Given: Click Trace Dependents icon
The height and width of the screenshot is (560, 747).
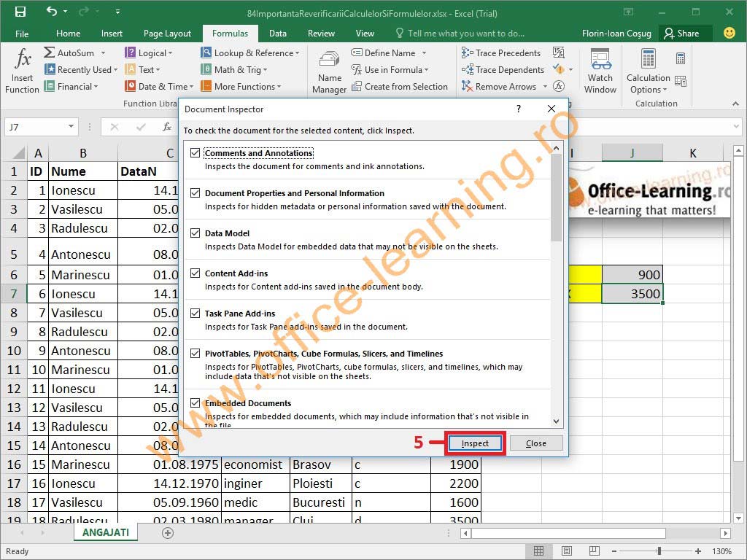Looking at the screenshot, I should pyautogui.click(x=467, y=69).
